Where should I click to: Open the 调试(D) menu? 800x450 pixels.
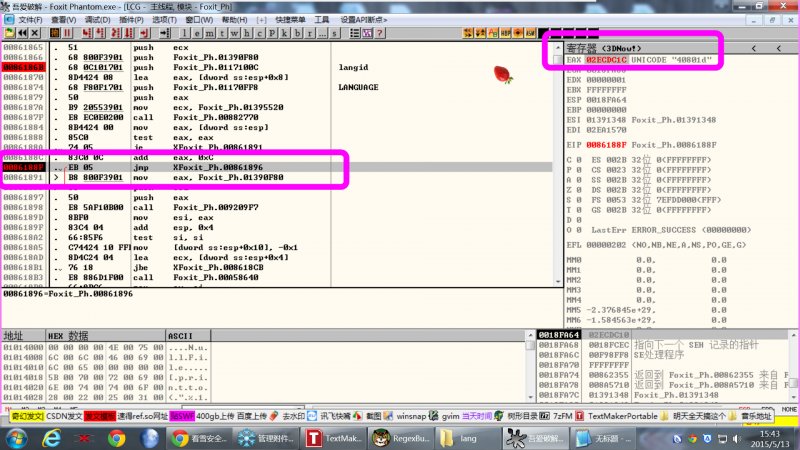97,19
